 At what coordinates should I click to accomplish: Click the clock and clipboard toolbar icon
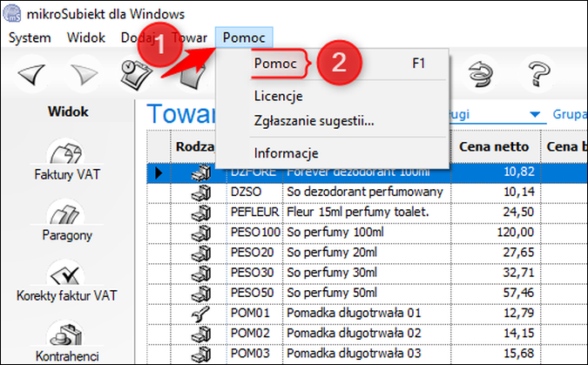pos(136,74)
